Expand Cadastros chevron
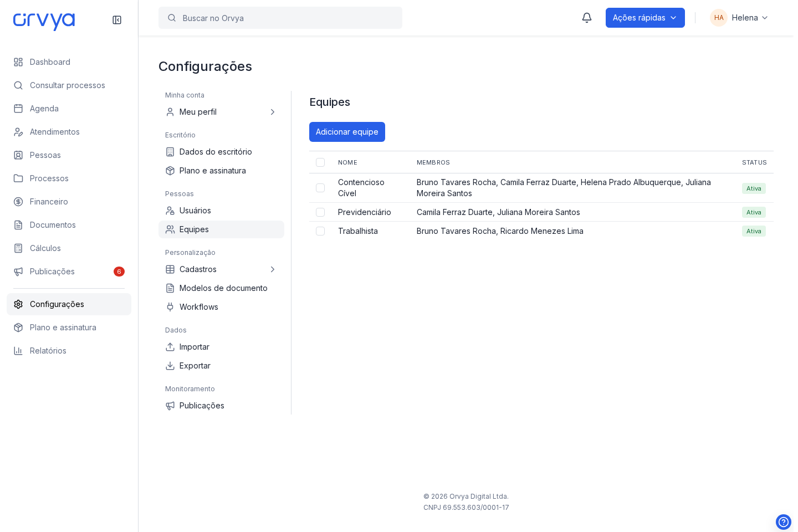798x532 pixels. pyautogui.click(x=273, y=269)
